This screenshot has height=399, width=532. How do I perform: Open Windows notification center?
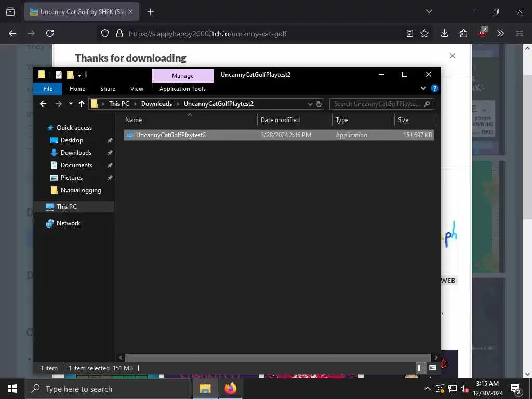pyautogui.click(x=516, y=390)
